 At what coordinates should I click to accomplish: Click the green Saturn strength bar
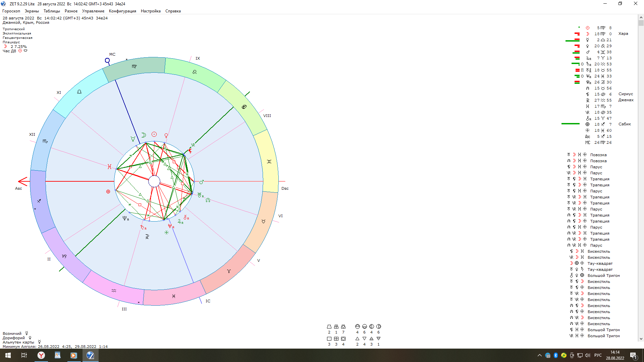click(575, 64)
